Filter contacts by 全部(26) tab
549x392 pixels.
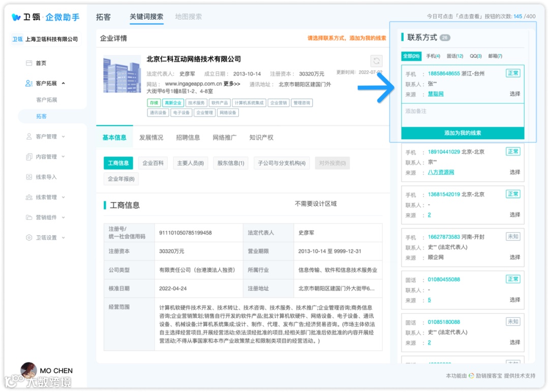[411, 56]
